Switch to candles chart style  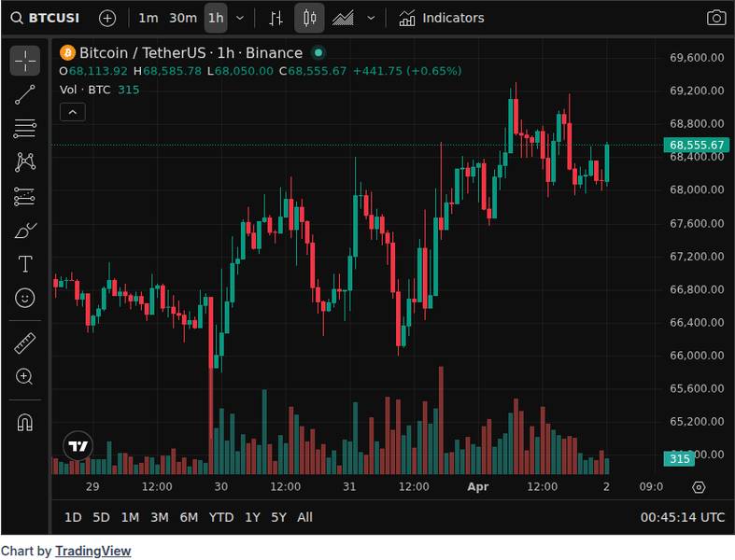[x=309, y=19]
